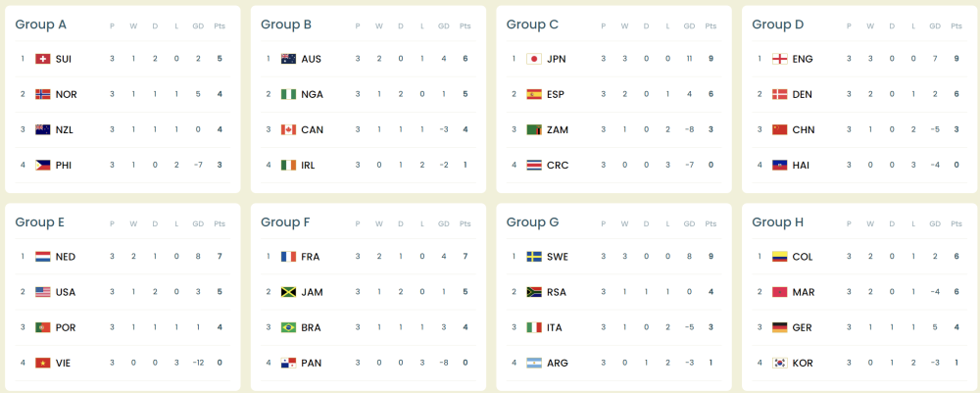Click the South Korea flag icon
Screen dimensions: 980x393
click(780, 363)
